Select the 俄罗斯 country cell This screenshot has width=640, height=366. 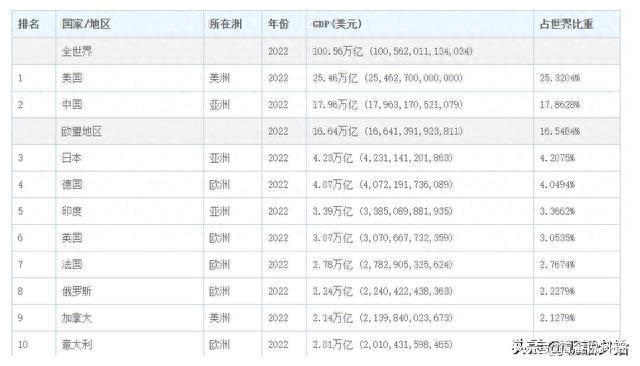(x=77, y=291)
